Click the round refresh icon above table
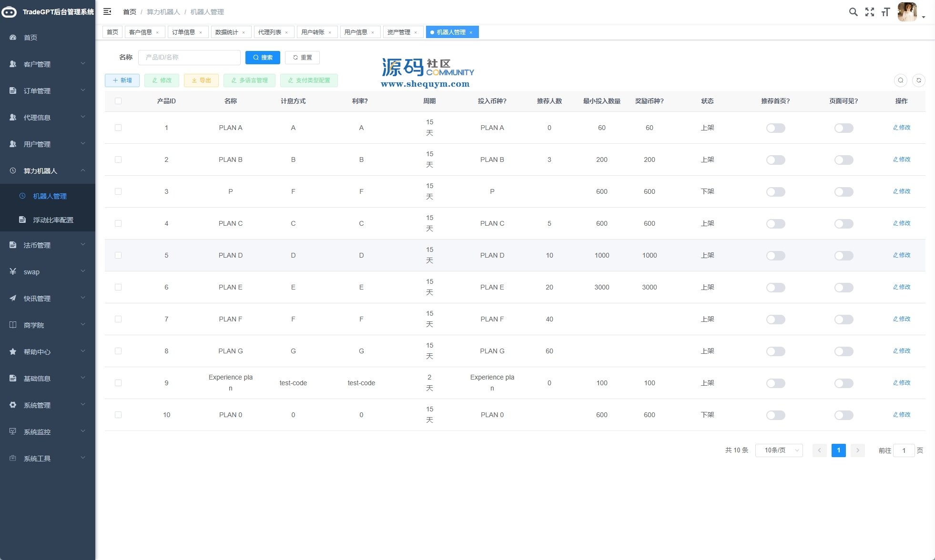This screenshot has height=560, width=935. tap(919, 80)
